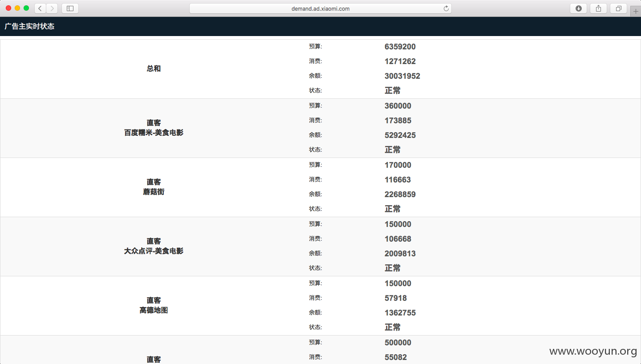Screen dimensions: 641x364
Task: Select consumption value 116663
Action: [x=398, y=180]
